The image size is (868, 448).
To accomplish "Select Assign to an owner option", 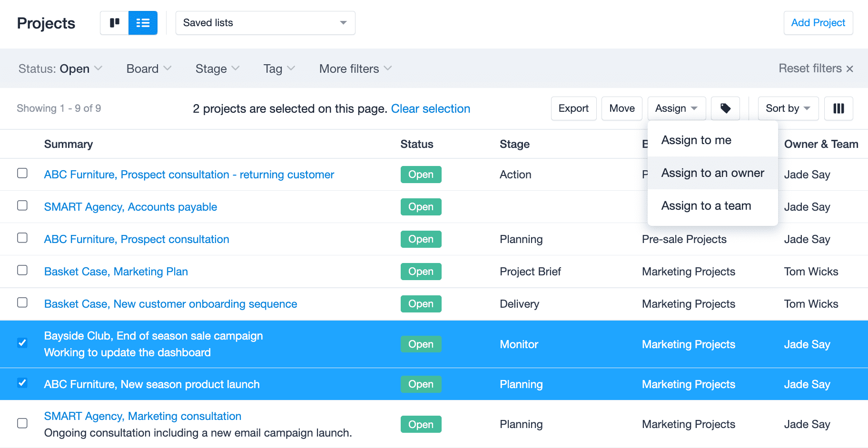I will click(713, 173).
